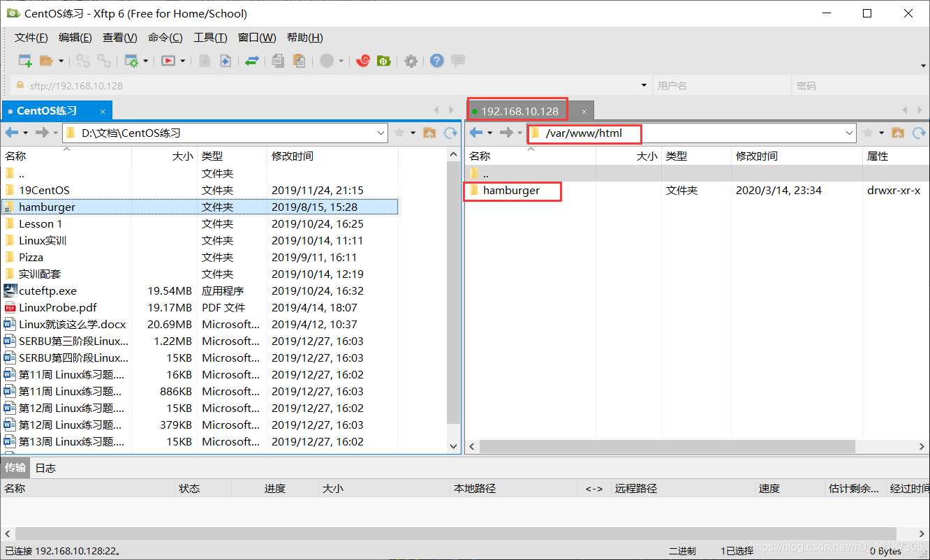Screen dimensions: 930x560
Task: Expand remote path /var/www/html dropdown
Action: 850,133
